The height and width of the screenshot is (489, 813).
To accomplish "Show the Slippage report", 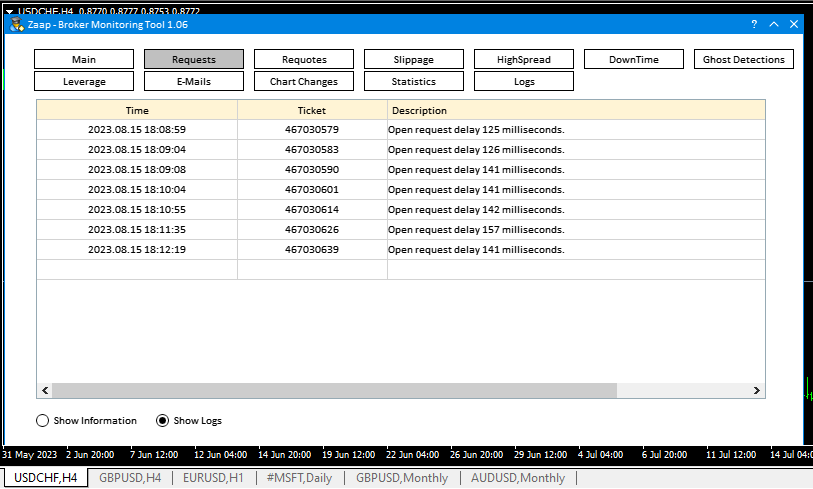I will 414,59.
